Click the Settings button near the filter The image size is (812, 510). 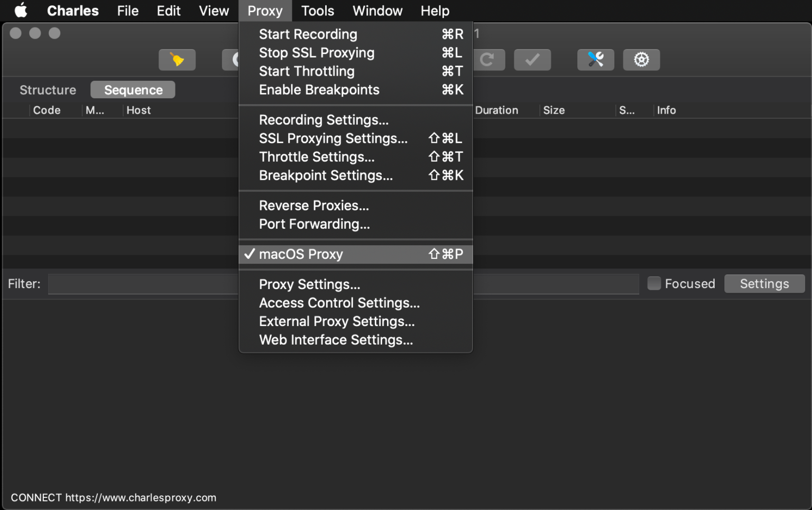pos(764,284)
